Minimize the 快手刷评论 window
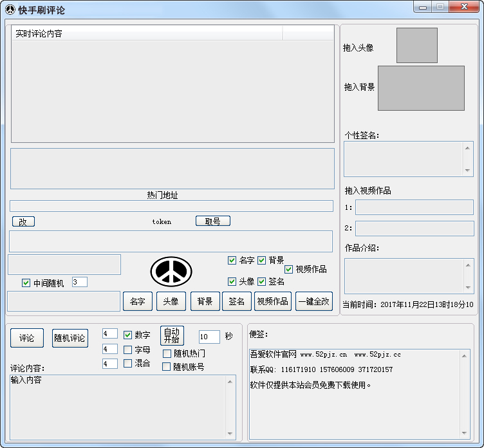 tap(423, 7)
